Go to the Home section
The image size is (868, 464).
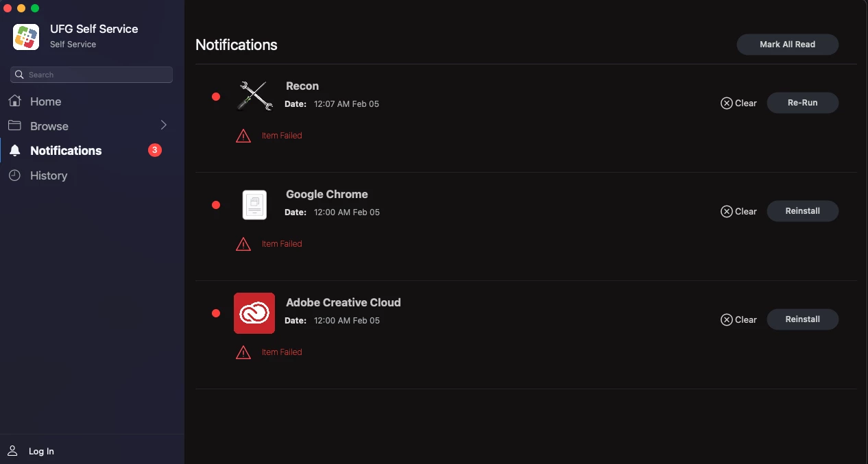pos(92,101)
